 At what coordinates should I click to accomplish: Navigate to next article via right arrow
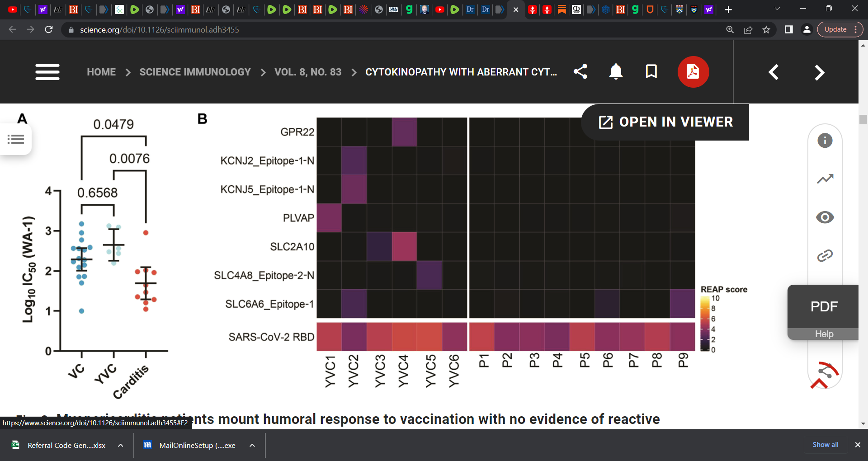(x=819, y=72)
